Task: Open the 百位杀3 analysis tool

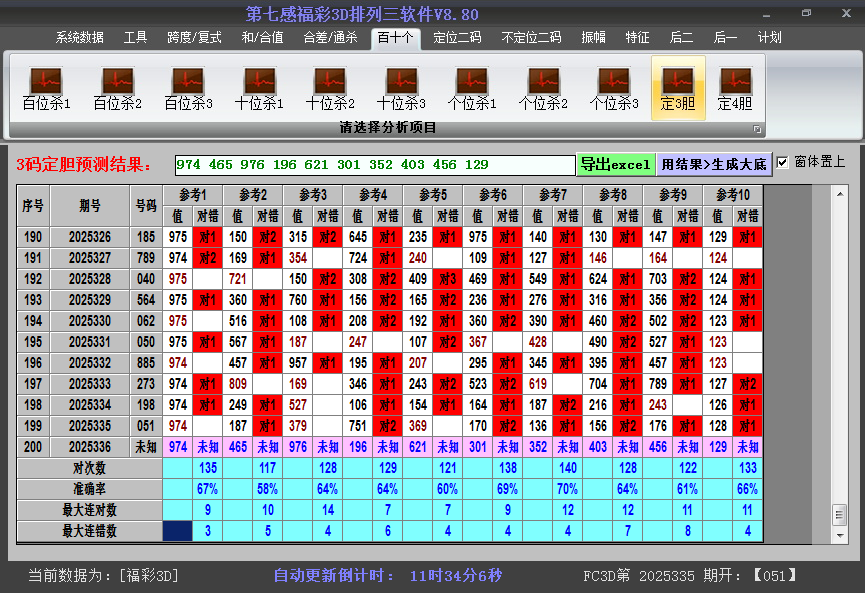Action: click(188, 87)
